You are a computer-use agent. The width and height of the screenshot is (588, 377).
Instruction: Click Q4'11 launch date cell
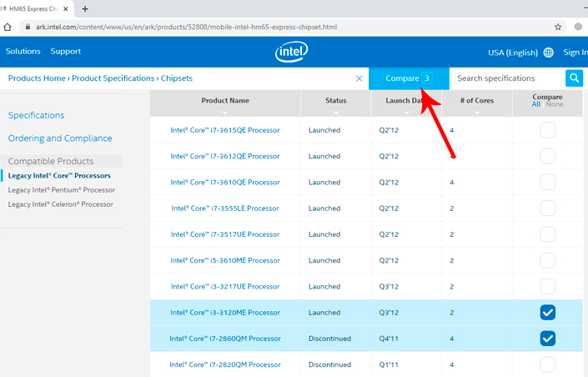(389, 339)
